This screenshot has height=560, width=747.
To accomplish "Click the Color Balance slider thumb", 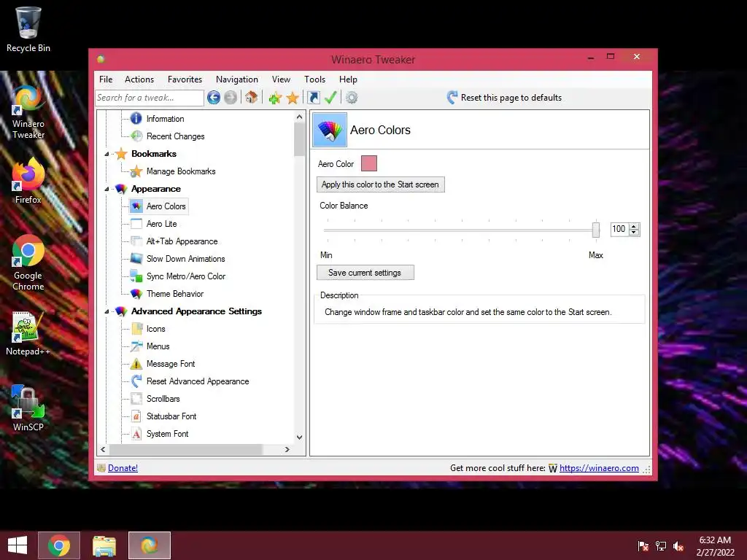I will pyautogui.click(x=595, y=230).
